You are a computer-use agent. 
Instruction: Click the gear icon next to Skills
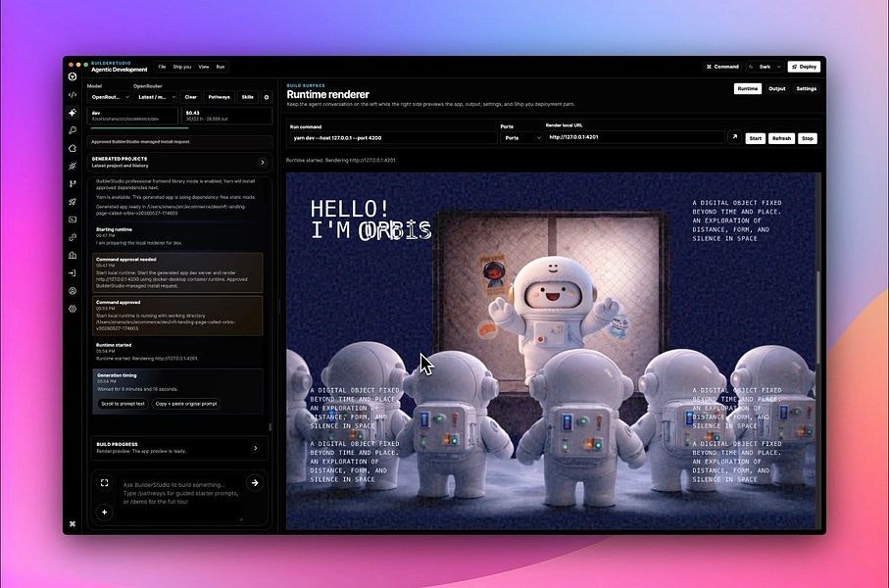tap(267, 97)
